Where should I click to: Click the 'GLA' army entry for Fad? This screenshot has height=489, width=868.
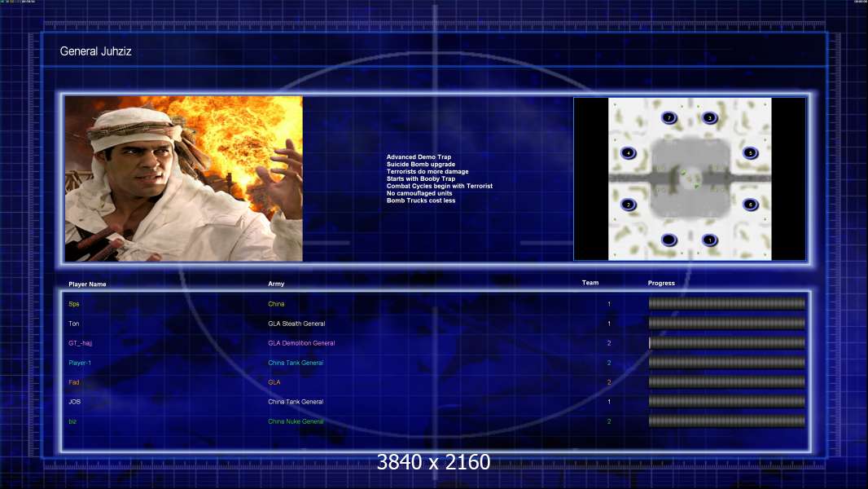pyautogui.click(x=274, y=382)
